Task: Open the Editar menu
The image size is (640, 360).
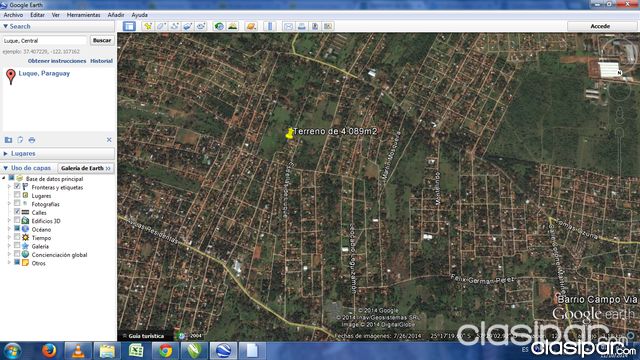Action: point(37,15)
